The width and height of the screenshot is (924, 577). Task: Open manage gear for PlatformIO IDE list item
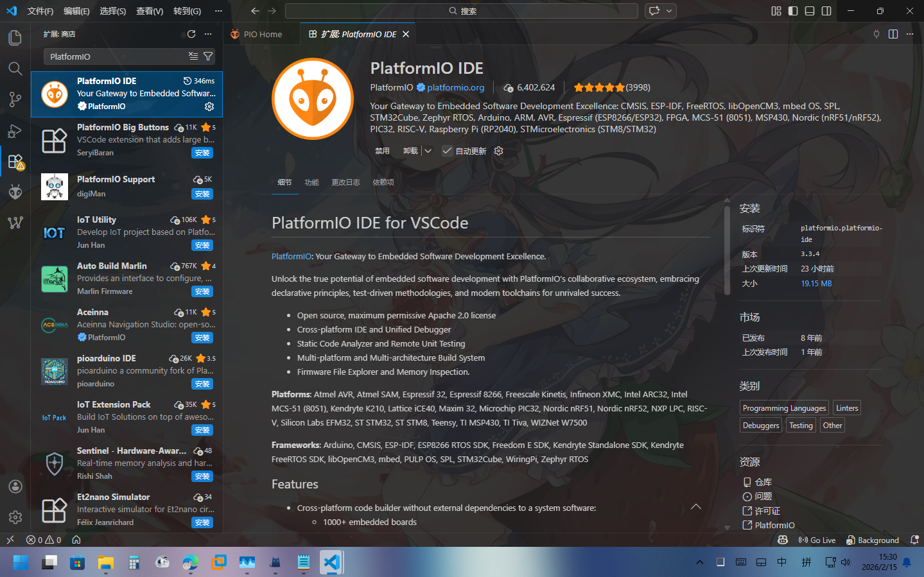point(209,107)
